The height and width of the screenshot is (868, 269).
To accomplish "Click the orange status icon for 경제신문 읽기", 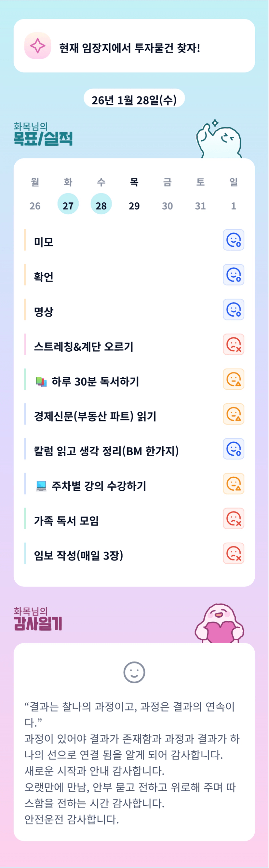I will pos(233,414).
